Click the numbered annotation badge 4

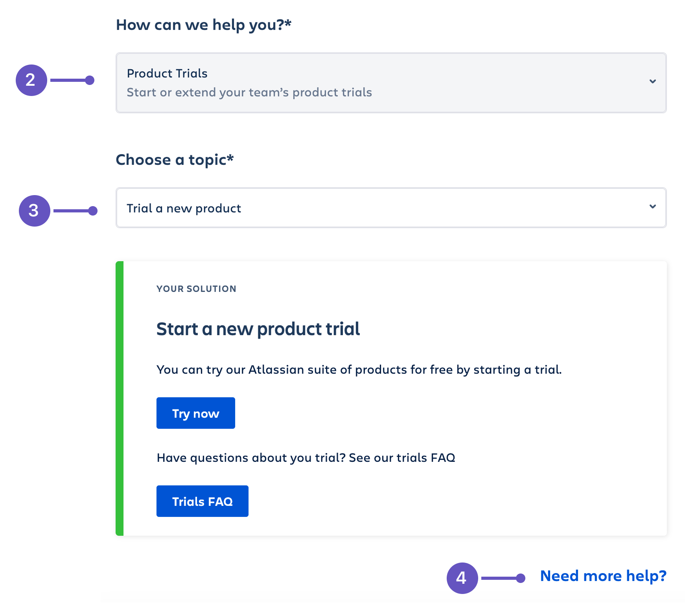point(462,578)
